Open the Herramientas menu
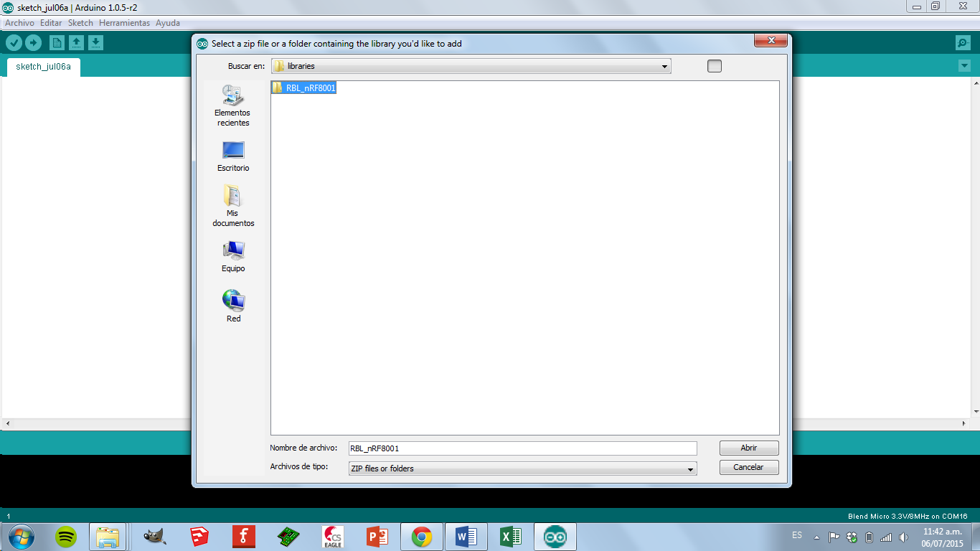Viewport: 980px width, 551px height. pyautogui.click(x=124, y=23)
